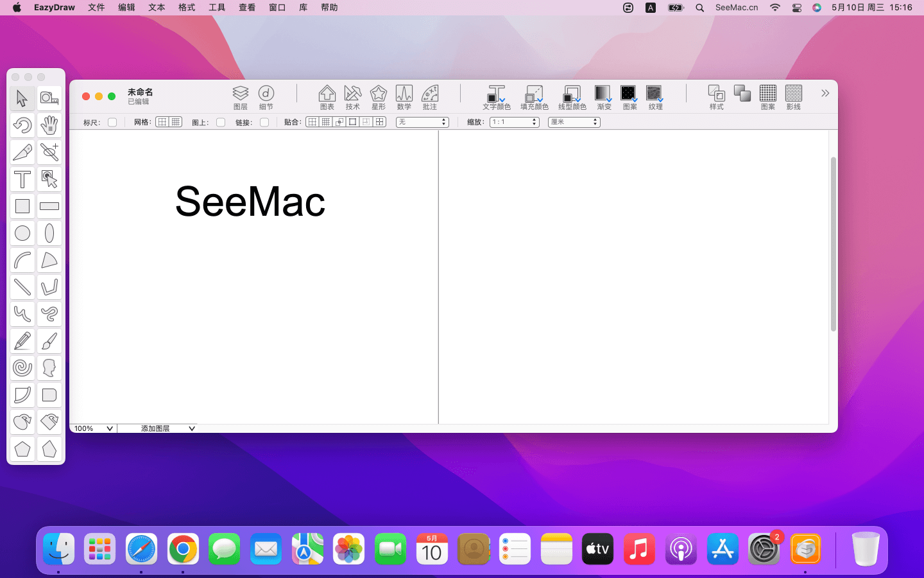Viewport: 924px width, 578px height.
Task: Open the 技术 technical tools
Action: pos(353,98)
